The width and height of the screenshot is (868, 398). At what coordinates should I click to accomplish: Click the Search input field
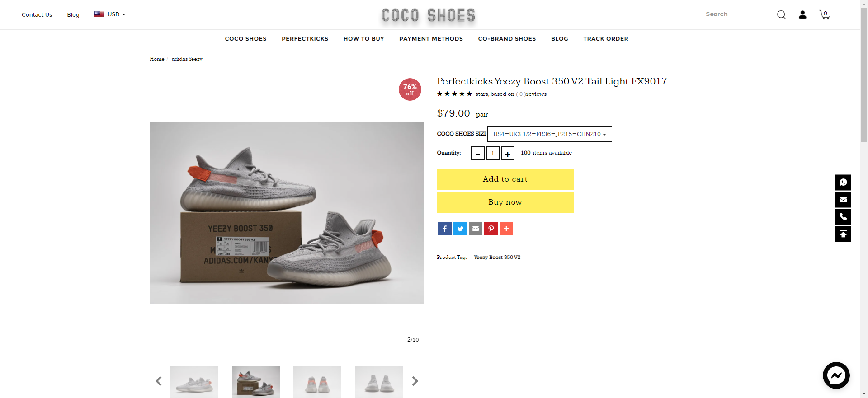point(738,14)
